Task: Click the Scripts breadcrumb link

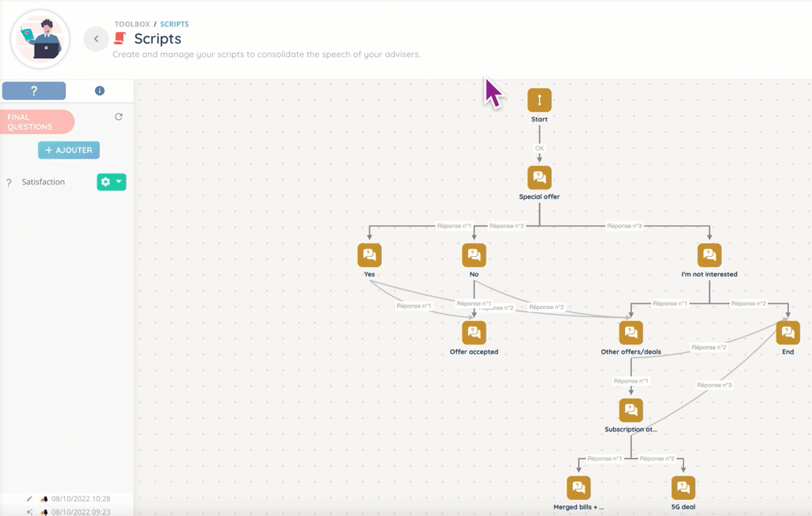Action: click(174, 24)
